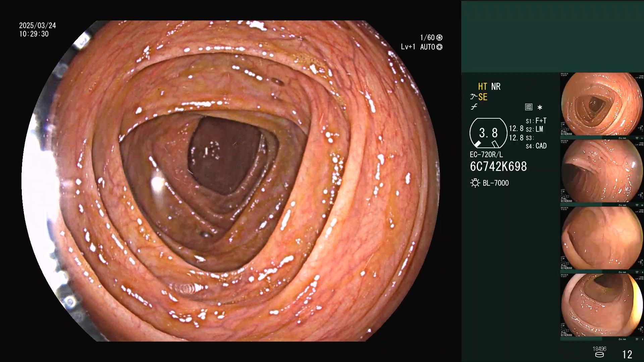This screenshot has width=644, height=362.
Task: Click the serial number 6C742K698
Action: tap(498, 167)
